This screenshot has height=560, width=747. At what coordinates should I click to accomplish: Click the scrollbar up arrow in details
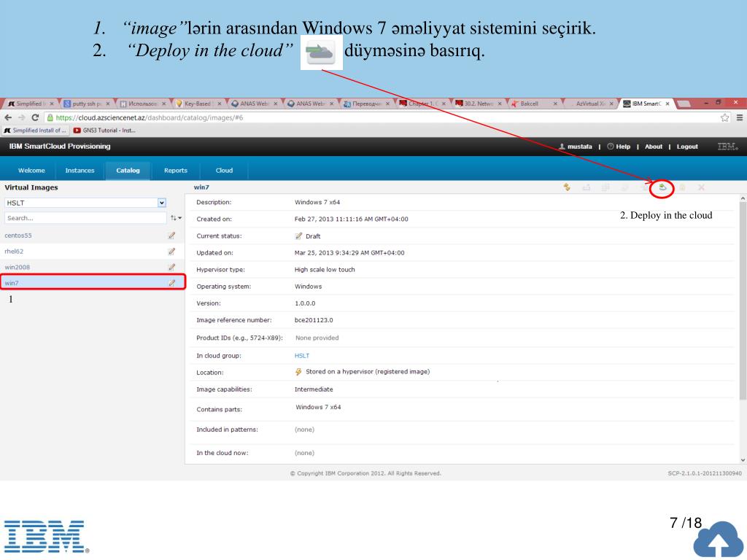(743, 198)
